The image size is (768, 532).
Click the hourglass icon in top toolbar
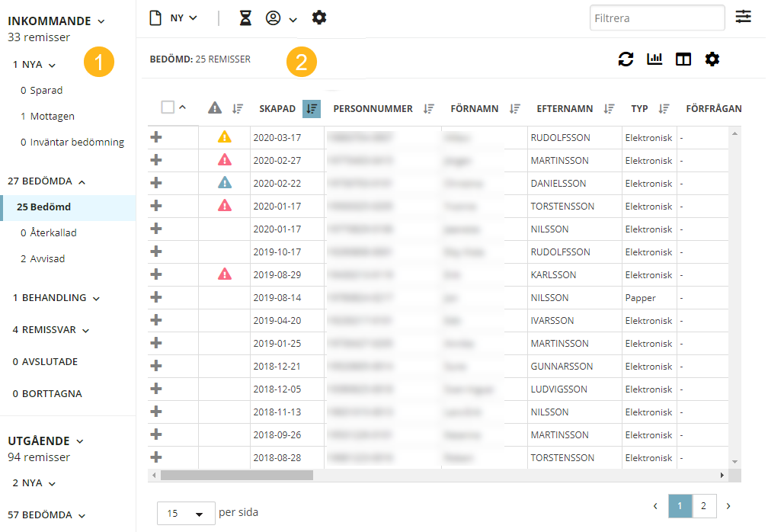click(x=245, y=18)
